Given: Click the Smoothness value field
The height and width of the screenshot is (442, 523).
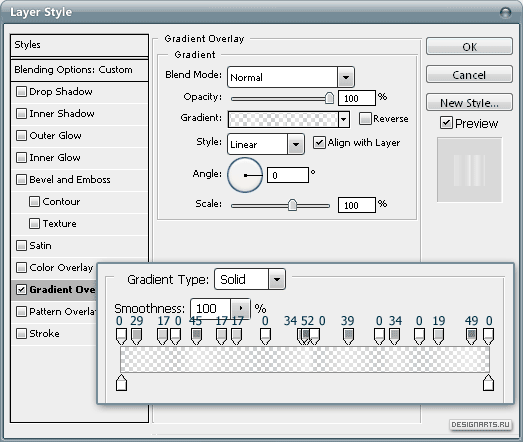Looking at the screenshot, I should coord(210,308).
